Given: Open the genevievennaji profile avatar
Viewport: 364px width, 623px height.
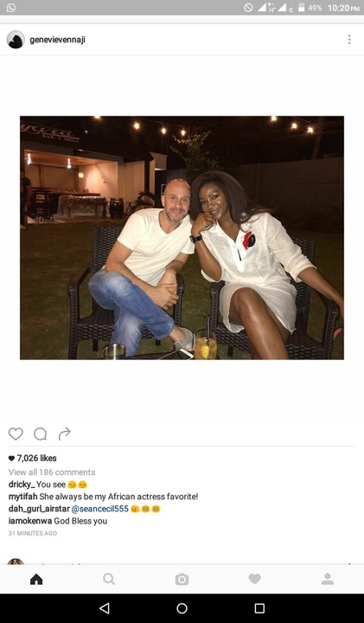Looking at the screenshot, I should point(16,39).
